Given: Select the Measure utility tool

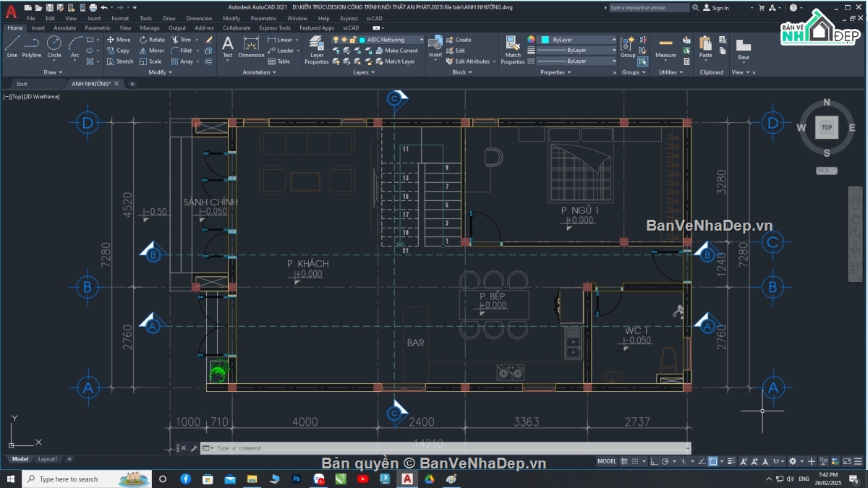Looking at the screenshot, I should pyautogui.click(x=665, y=46).
